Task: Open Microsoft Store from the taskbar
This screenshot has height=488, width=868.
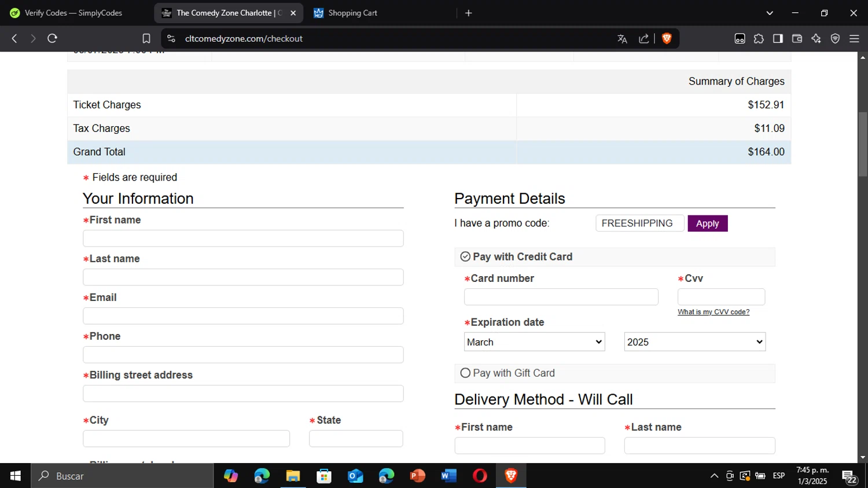Action: tap(324, 476)
